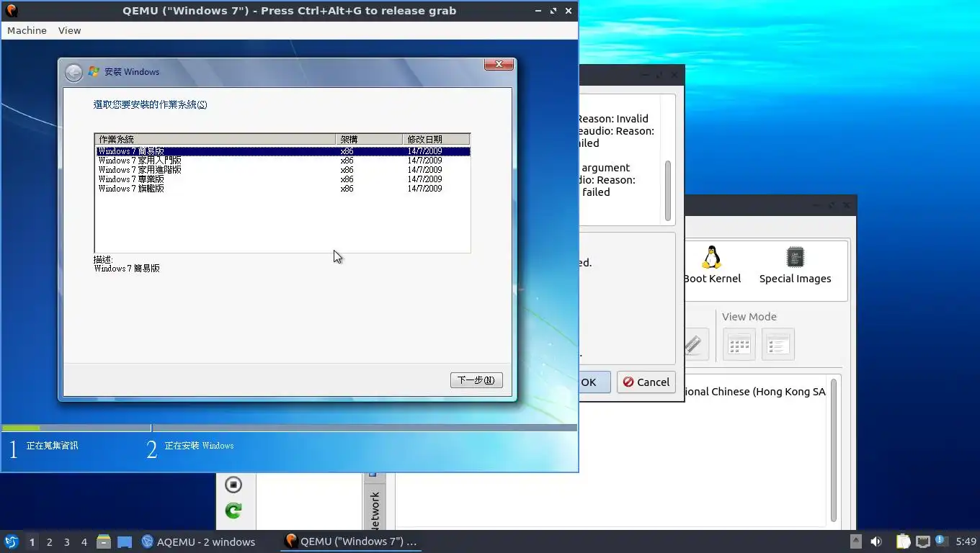Select Windows 7 家用入門版 row
The width and height of the screenshot is (980, 553).
282,161
